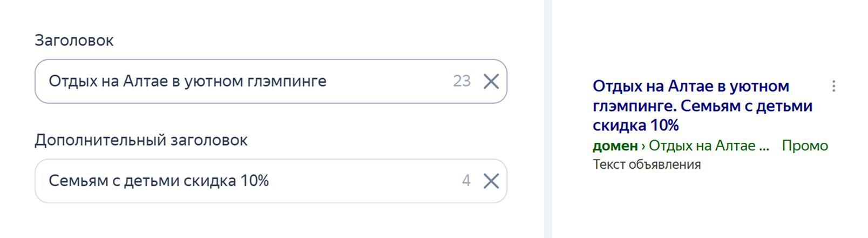Click the "Промо" label in preview
Screen dimensions: 868x238
[804, 146]
